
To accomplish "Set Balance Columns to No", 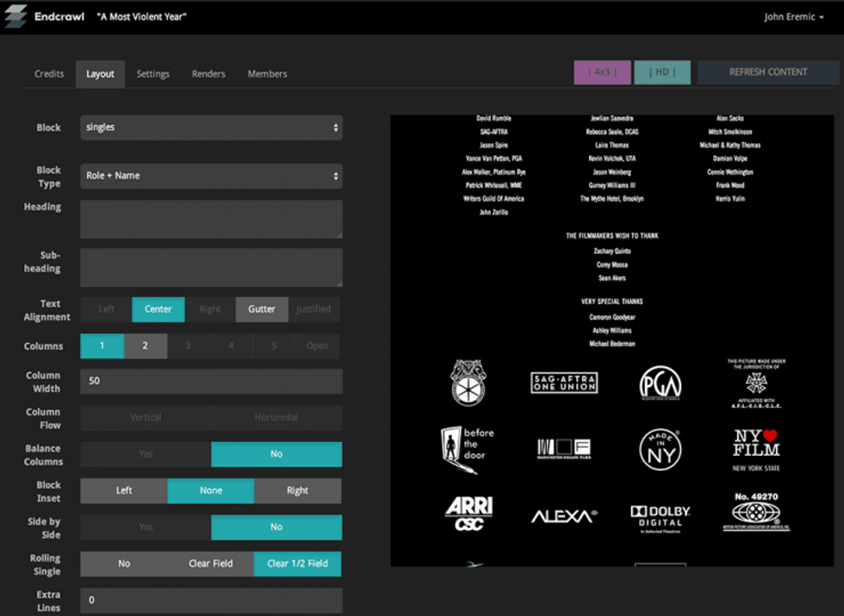I will pos(276,454).
